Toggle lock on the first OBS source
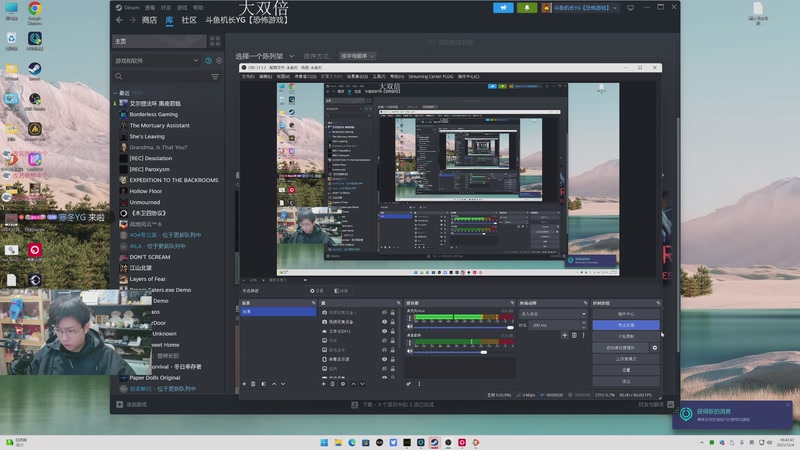The width and height of the screenshot is (800, 450). click(393, 312)
